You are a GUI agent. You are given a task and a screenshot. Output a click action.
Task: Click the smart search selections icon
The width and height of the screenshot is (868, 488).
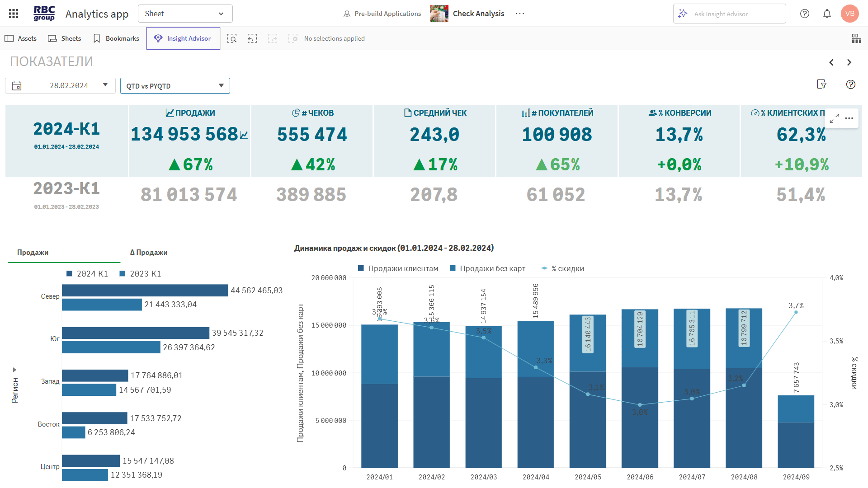(x=232, y=38)
